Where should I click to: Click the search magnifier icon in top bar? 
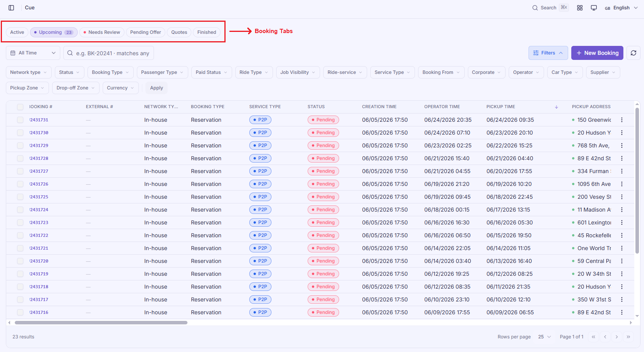(535, 8)
